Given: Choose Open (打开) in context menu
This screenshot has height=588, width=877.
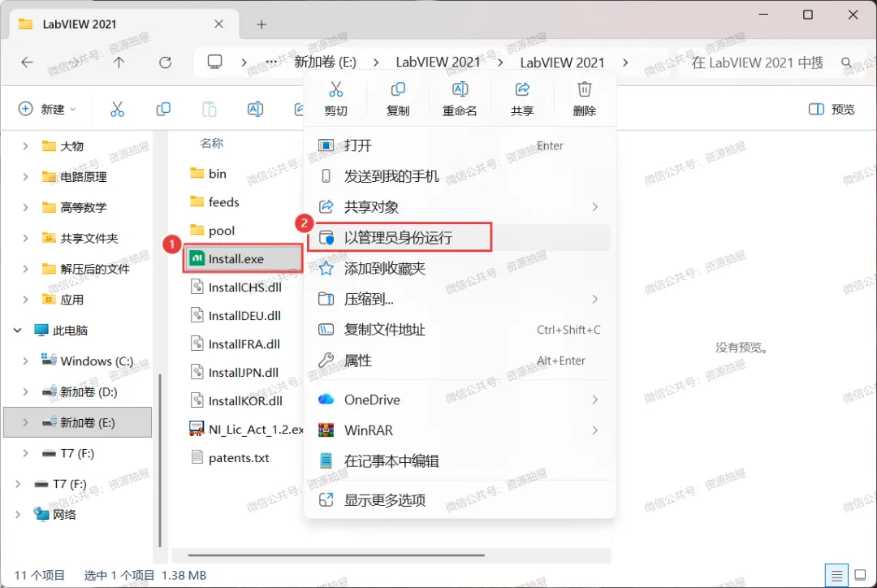Looking at the screenshot, I should pos(459,145).
